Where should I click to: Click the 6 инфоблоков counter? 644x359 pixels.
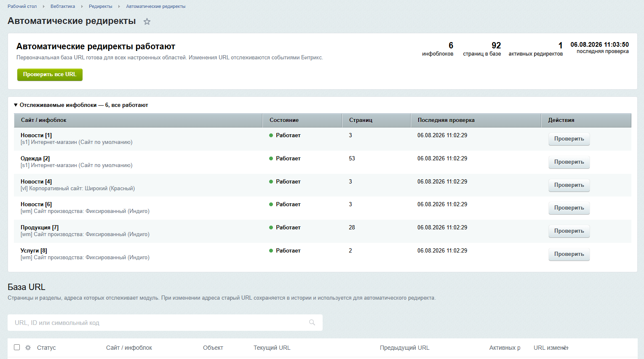point(438,49)
